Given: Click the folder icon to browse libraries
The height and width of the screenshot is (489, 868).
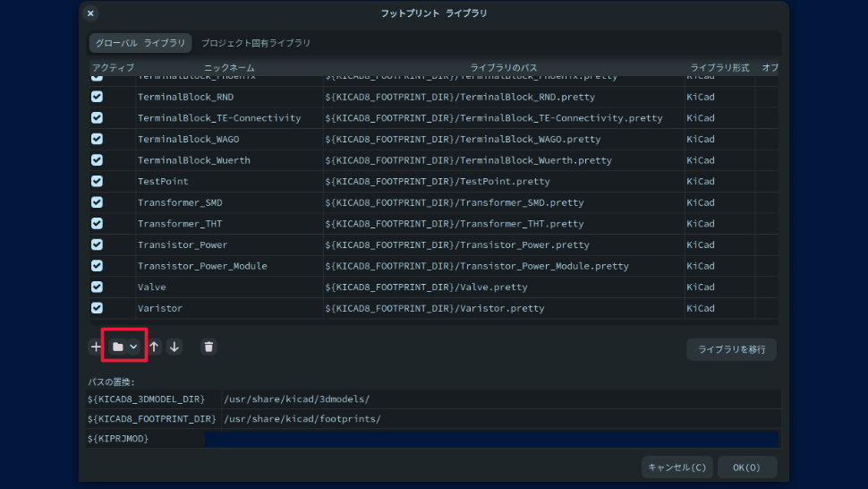Looking at the screenshot, I should (x=117, y=347).
